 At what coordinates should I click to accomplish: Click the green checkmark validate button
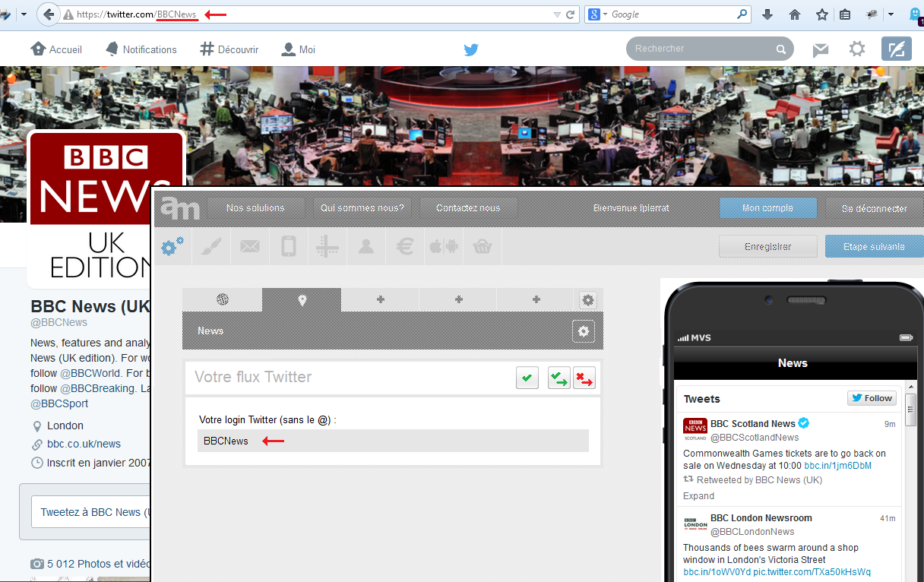tap(527, 378)
